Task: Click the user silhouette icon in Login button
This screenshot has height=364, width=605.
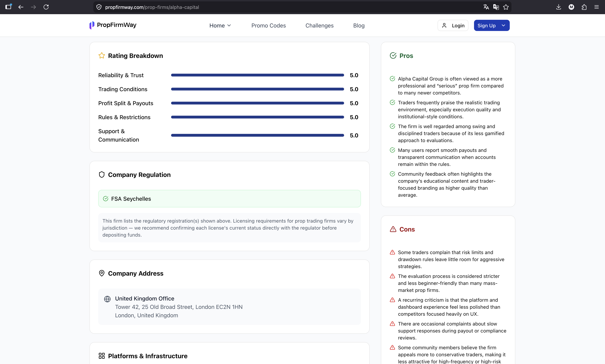Action: [x=444, y=26]
